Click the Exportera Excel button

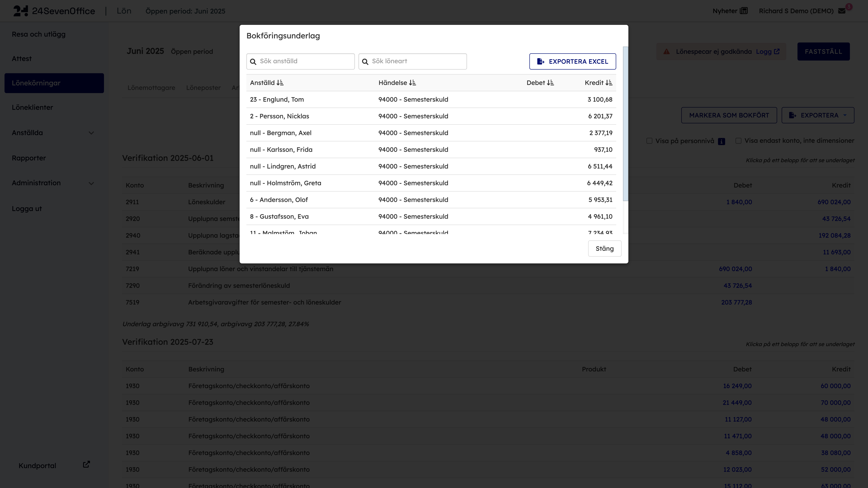pos(572,61)
